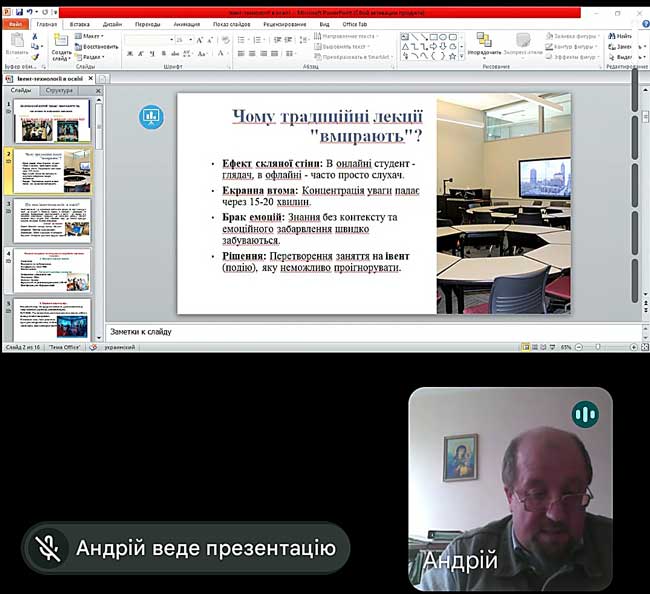
Task: Click the Arrange (Упорядочить) icon
Action: (x=485, y=42)
